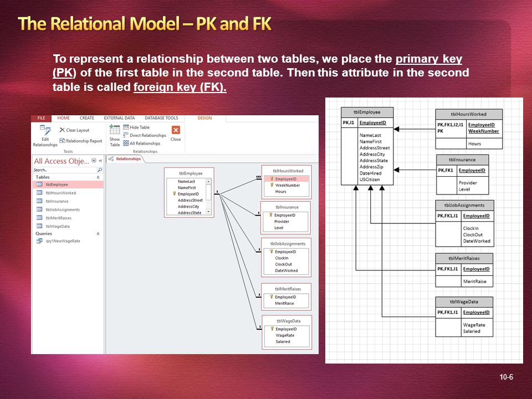The width and height of the screenshot is (532, 399).
Task: Select the DESIGN ribbon tab
Action: pyautogui.click(x=204, y=118)
